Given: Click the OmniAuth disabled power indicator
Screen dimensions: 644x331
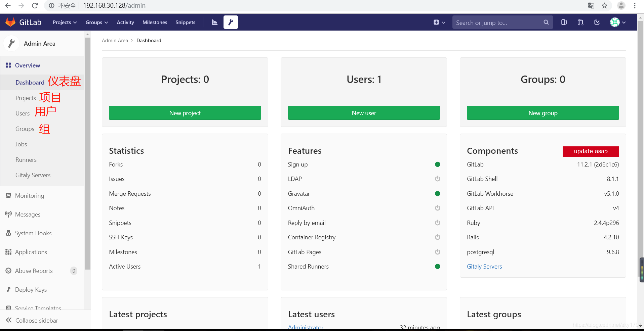Looking at the screenshot, I should (437, 208).
